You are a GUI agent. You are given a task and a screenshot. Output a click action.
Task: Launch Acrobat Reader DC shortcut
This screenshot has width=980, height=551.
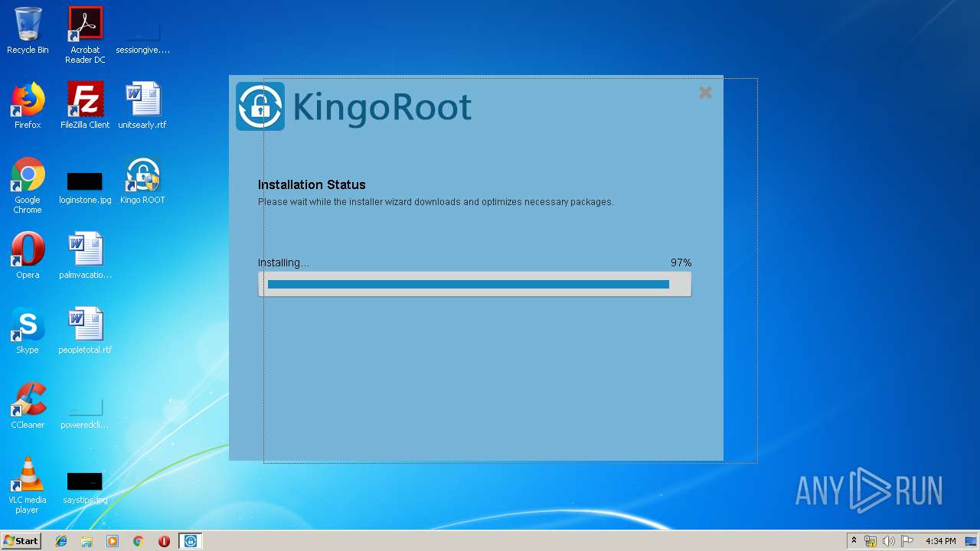(85, 34)
